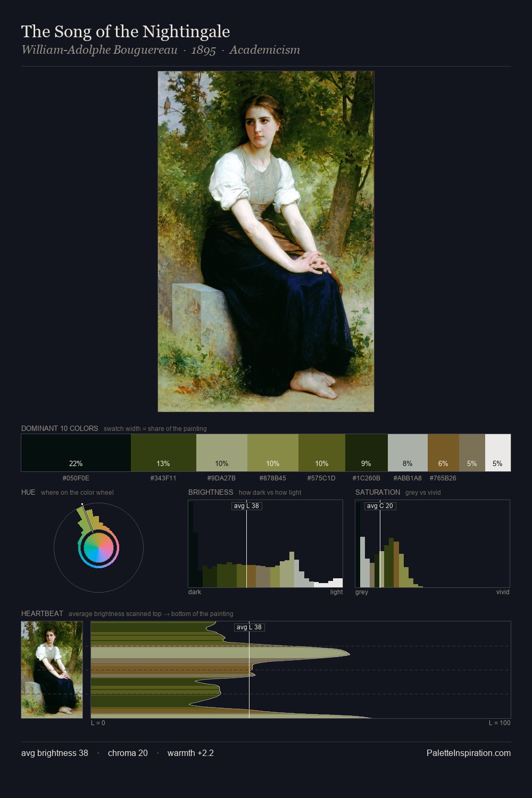The image size is (532, 798).
Task: Click 'chroma 20' footer stat
Action: pyautogui.click(x=128, y=753)
